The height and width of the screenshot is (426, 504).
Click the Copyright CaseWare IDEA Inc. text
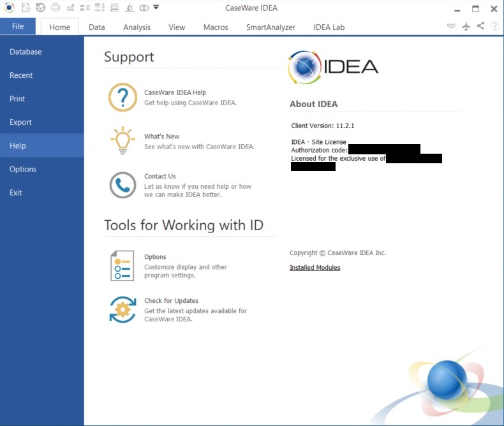(x=337, y=253)
